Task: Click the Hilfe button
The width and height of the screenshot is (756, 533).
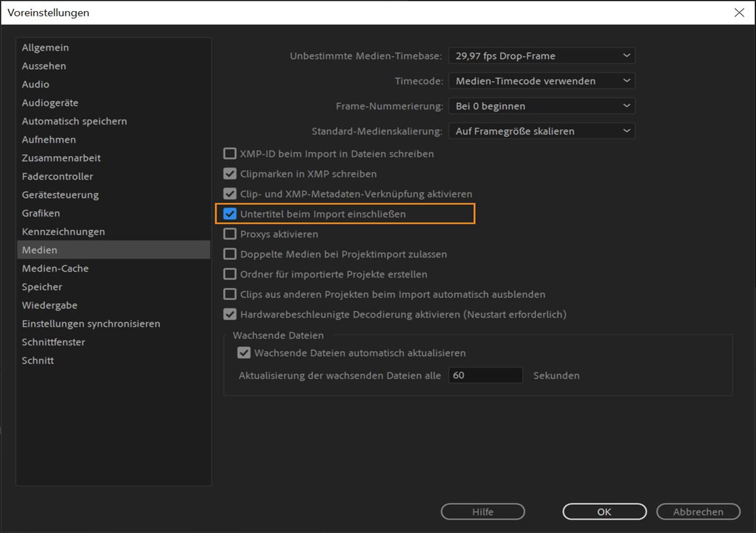Action: point(482,512)
